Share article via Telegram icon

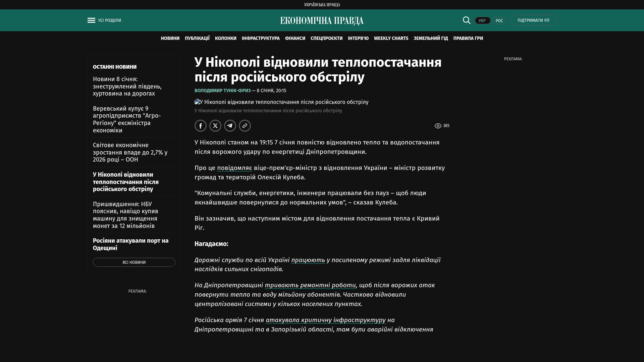coord(230,126)
